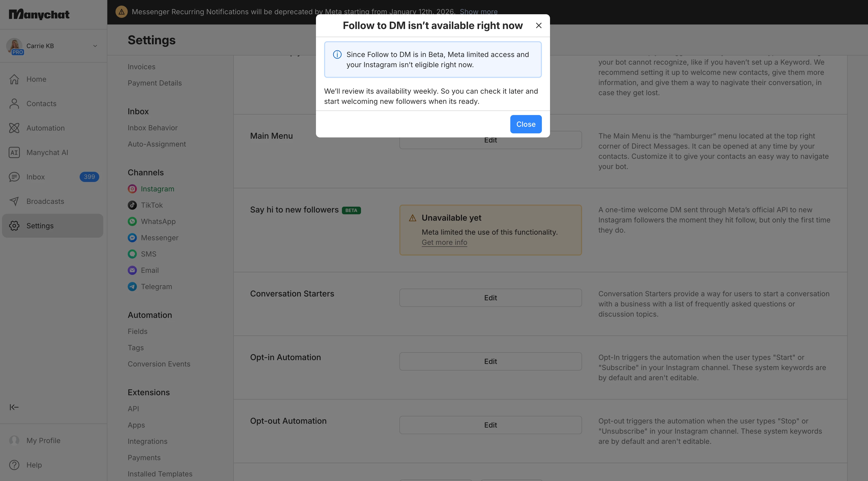The height and width of the screenshot is (481, 868).
Task: Click the Get more info link
Action: click(444, 242)
